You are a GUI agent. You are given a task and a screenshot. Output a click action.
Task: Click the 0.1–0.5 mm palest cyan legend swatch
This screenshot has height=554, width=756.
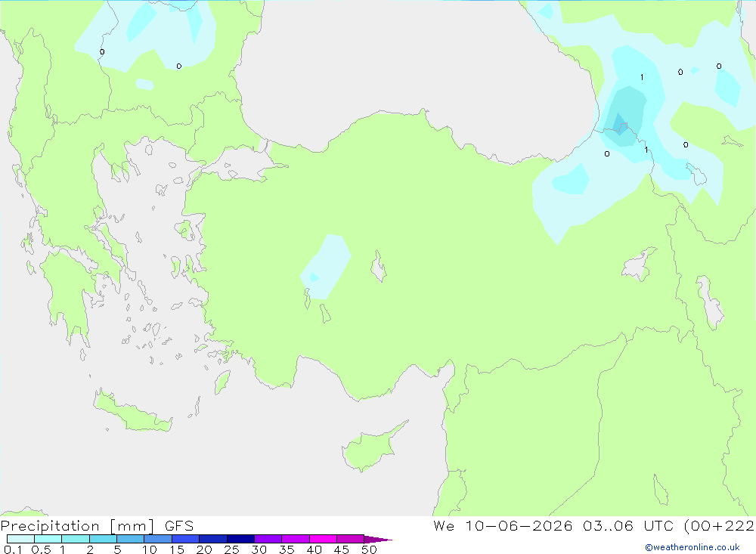tap(20, 539)
